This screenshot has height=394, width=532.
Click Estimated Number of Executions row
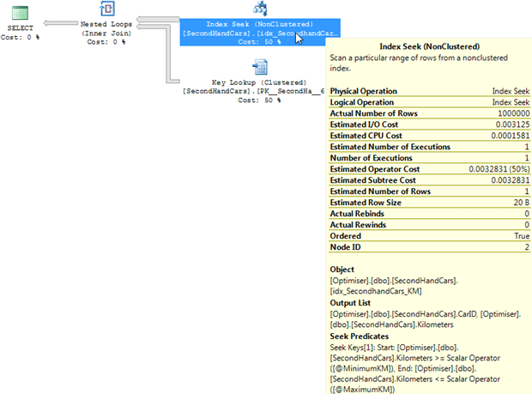(430, 147)
